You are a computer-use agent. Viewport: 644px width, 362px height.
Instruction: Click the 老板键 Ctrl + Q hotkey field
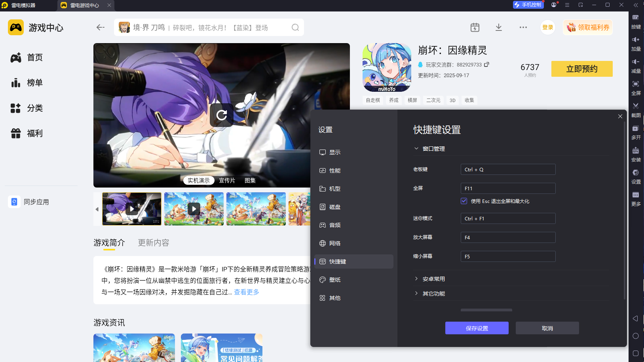tap(508, 169)
